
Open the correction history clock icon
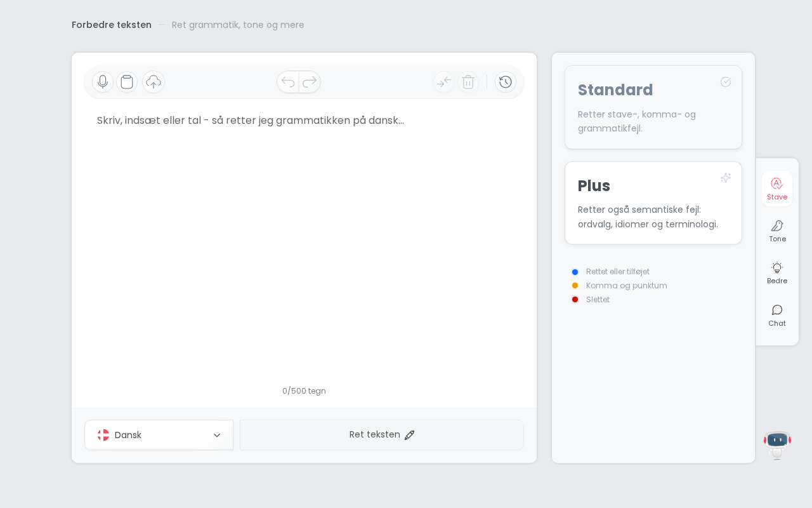click(506, 82)
